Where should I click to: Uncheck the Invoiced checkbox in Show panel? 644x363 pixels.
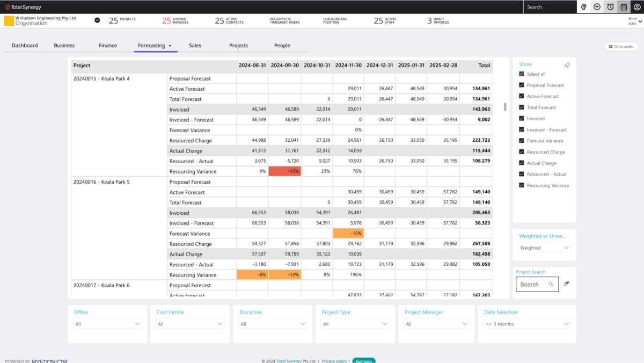521,118
